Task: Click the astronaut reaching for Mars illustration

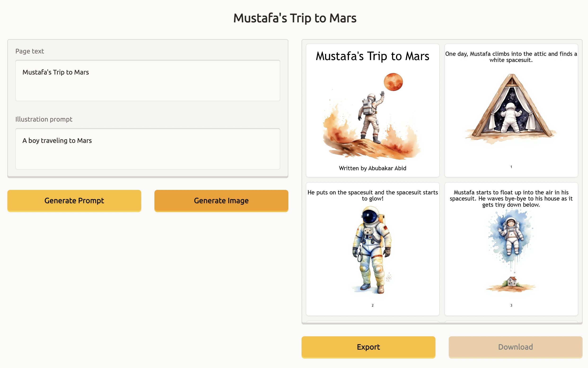Action: [x=371, y=119]
